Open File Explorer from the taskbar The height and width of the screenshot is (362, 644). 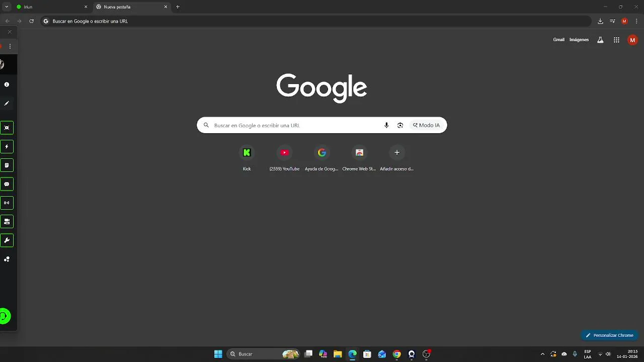point(338,354)
